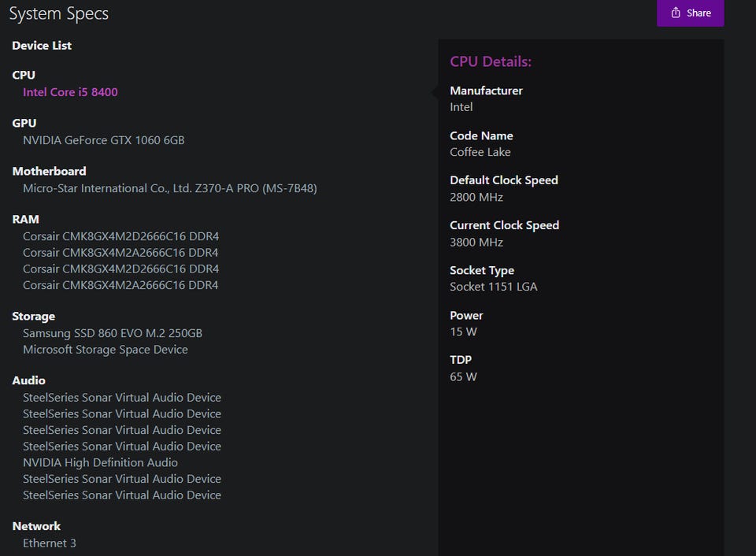Screen dimensions: 756x556
Task: Select the first SteelSeries Sonar audio device
Action: (x=121, y=398)
